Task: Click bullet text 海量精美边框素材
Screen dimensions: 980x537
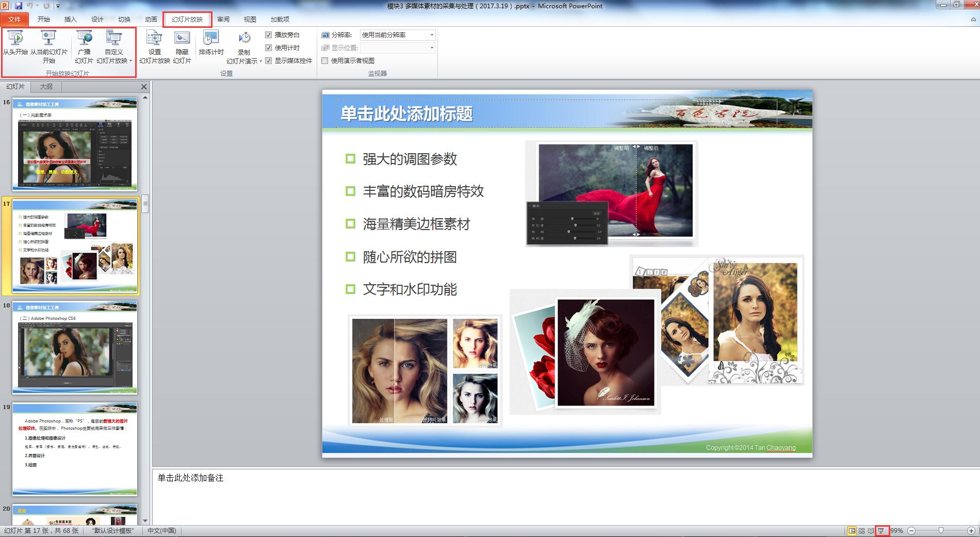Action: [x=416, y=224]
